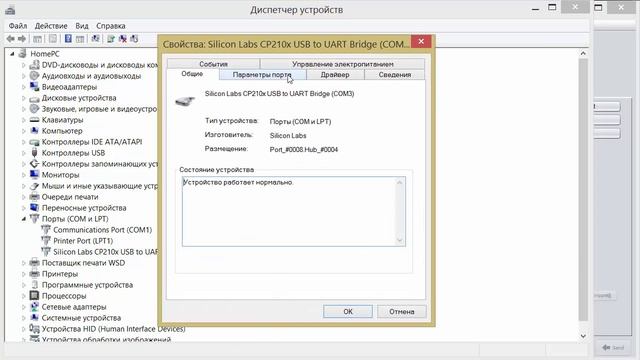This screenshot has width=640, height=360.
Task: Collapse the Порты (COM и LPT) node
Action: [x=24, y=219]
